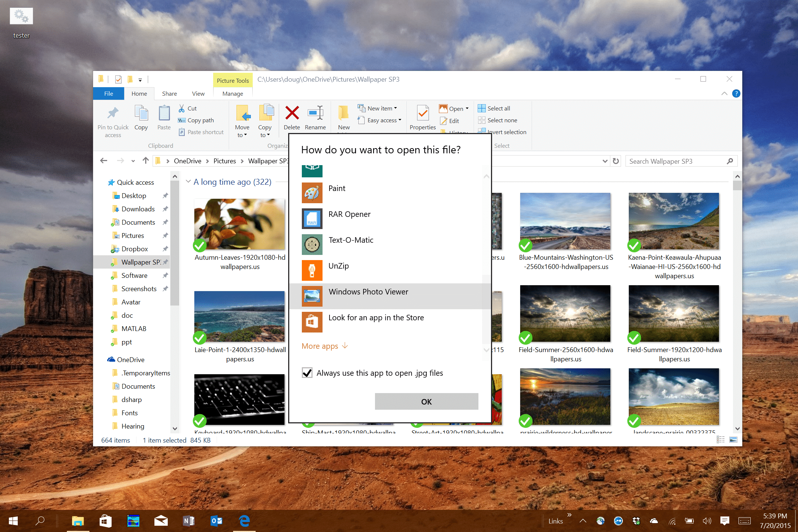Click the red Delete X icon
The height and width of the screenshot is (532, 798).
(292, 113)
